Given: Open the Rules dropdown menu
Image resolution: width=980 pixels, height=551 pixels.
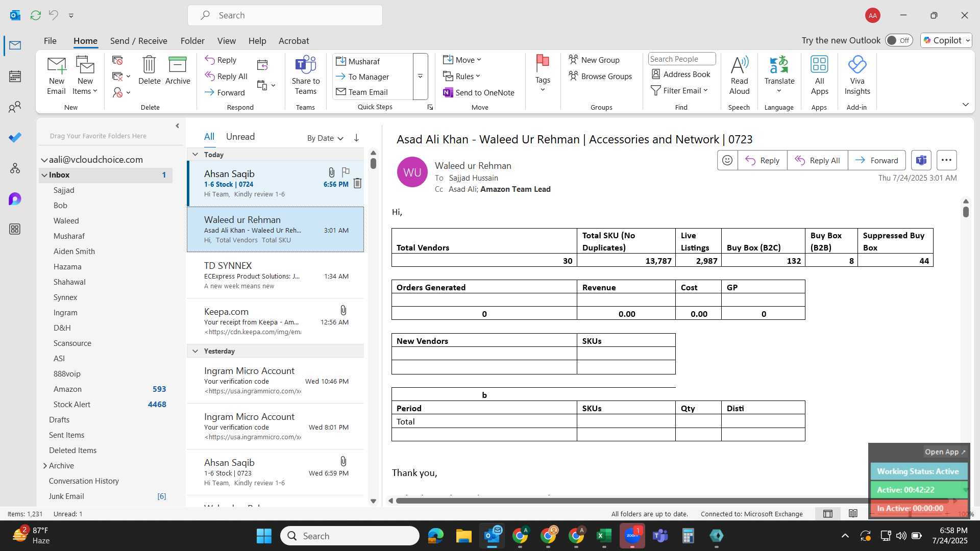Looking at the screenshot, I should tap(461, 76).
